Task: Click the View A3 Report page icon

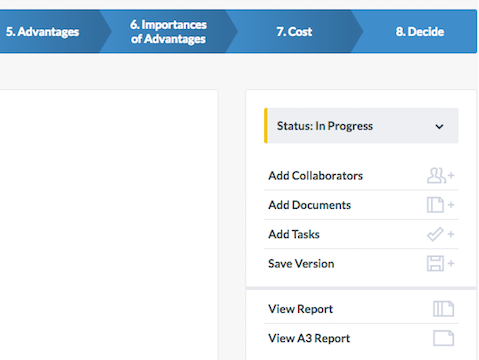Action: point(443,338)
